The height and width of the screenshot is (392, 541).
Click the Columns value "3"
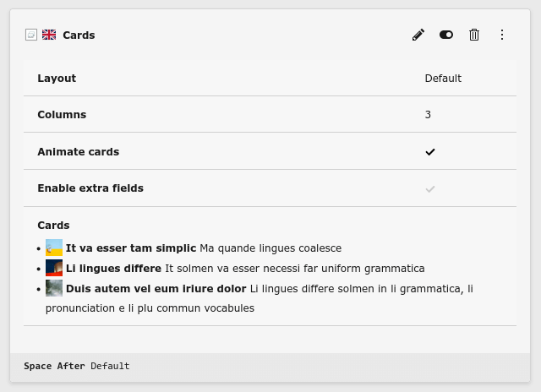428,115
